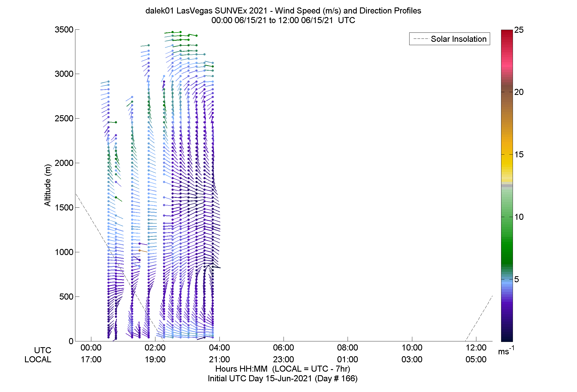Click the 'Altitude (m)' y-axis label
This screenshot has width=577, height=392.
48,185
